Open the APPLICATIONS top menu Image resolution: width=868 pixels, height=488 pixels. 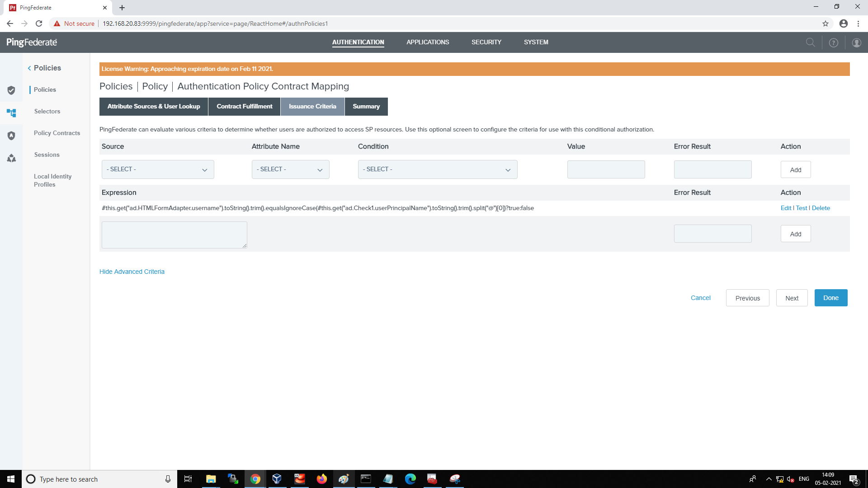click(x=428, y=42)
